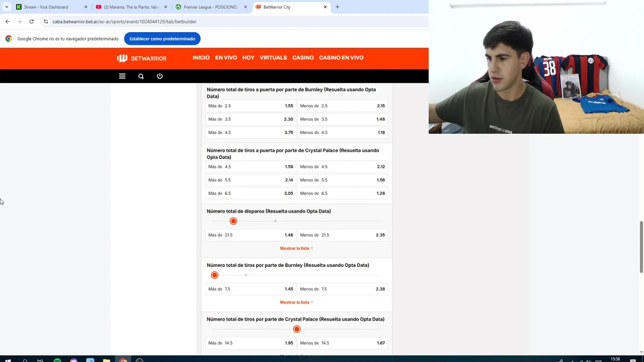
Task: Select Burnley tiros Menos de 7.5
Action: click(x=343, y=289)
